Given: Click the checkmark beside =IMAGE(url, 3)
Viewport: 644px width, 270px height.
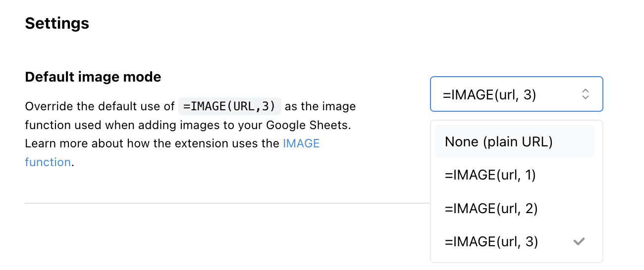Looking at the screenshot, I should pyautogui.click(x=579, y=242).
